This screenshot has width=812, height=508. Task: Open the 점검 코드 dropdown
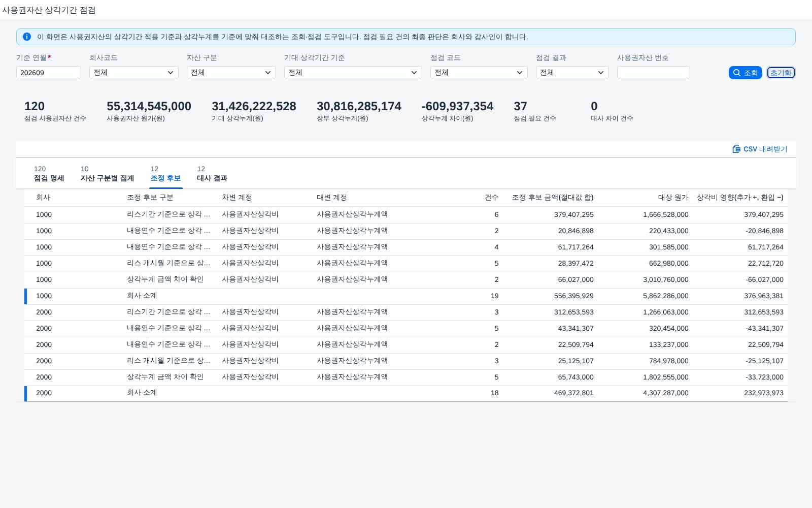(479, 73)
